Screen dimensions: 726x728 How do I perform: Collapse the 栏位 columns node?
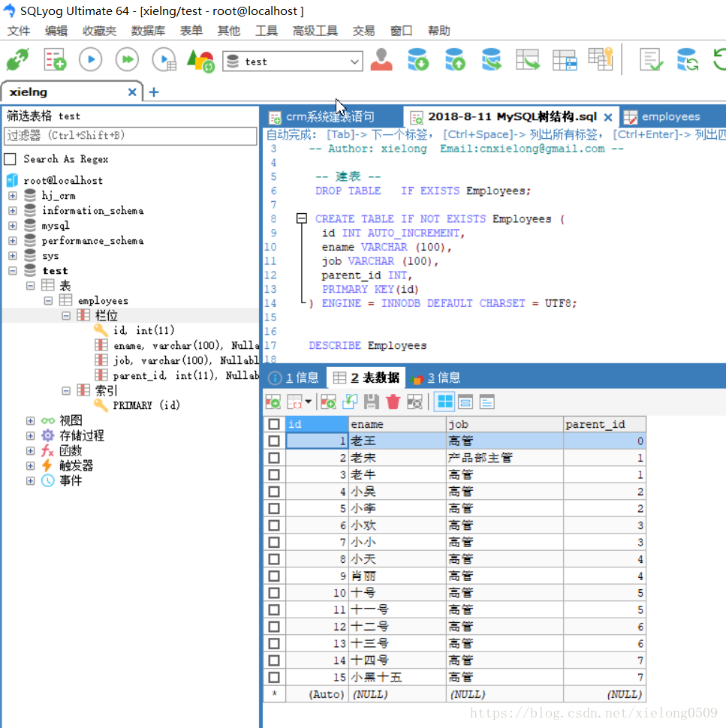point(66,316)
